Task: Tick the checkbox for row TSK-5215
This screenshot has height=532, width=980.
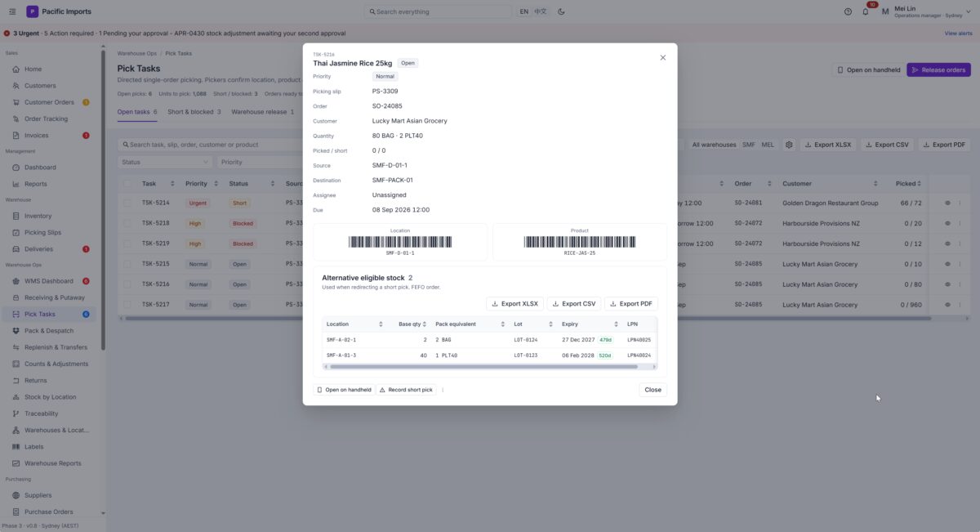Action: point(127,264)
